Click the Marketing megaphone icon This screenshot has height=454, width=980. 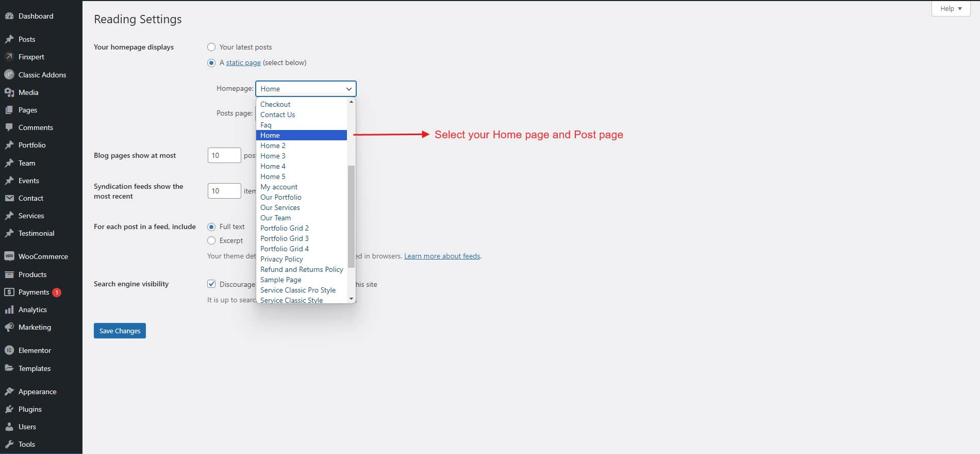[x=9, y=327]
